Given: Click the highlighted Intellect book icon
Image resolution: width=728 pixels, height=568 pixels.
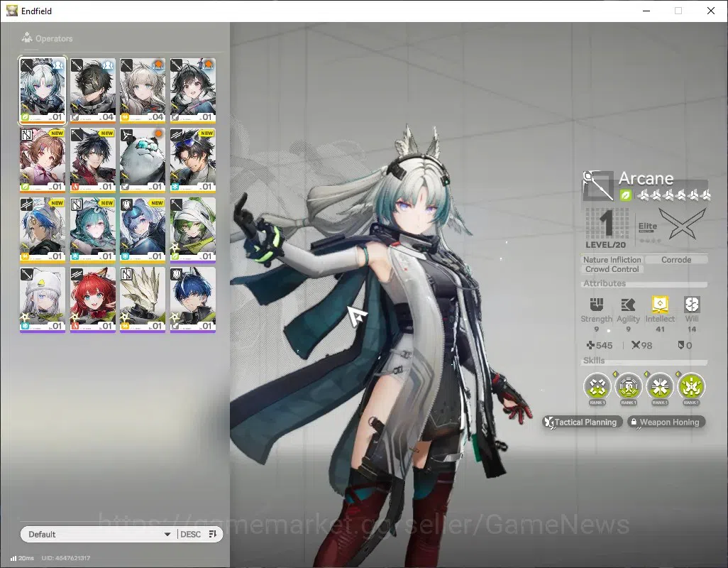Looking at the screenshot, I should [x=660, y=304].
